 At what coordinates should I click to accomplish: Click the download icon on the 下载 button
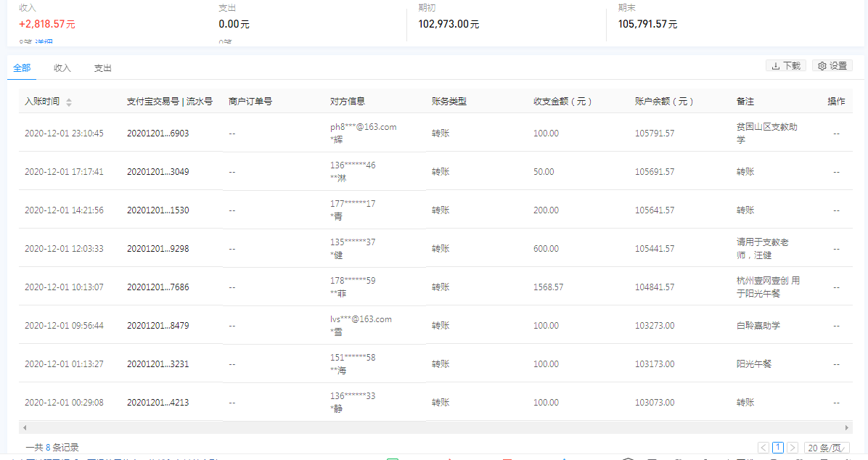point(776,65)
